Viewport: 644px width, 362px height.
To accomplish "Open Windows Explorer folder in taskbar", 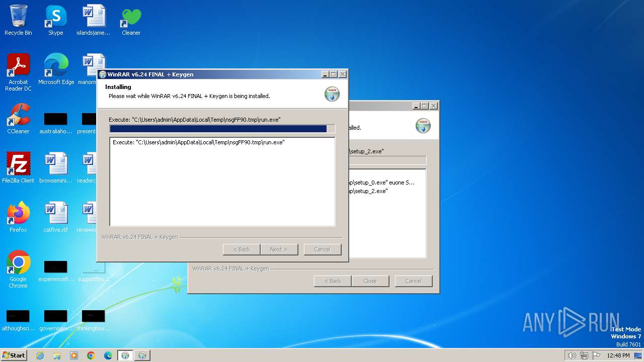I will (57, 355).
